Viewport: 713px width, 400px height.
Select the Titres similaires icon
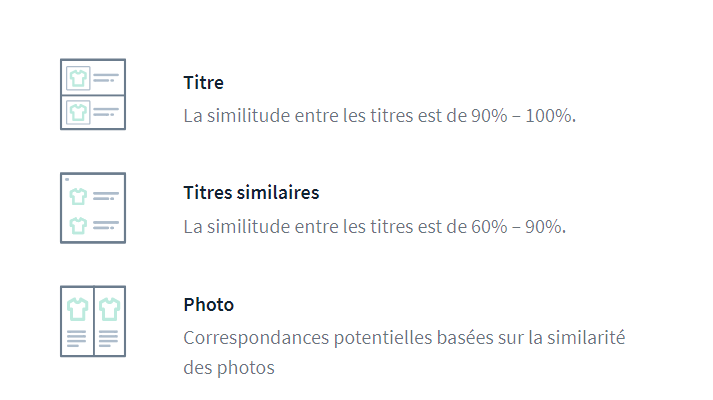[x=93, y=208]
